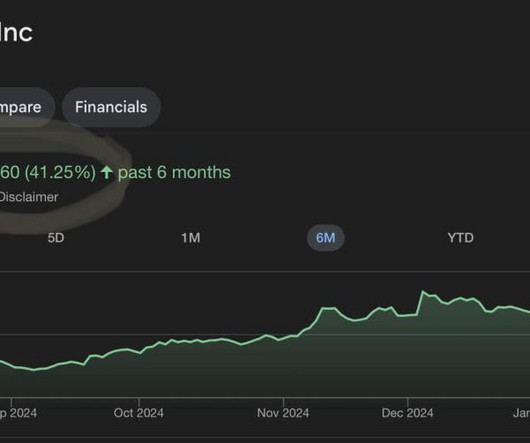
Task: Click the chart line above Oct 2024
Action: [139, 352]
